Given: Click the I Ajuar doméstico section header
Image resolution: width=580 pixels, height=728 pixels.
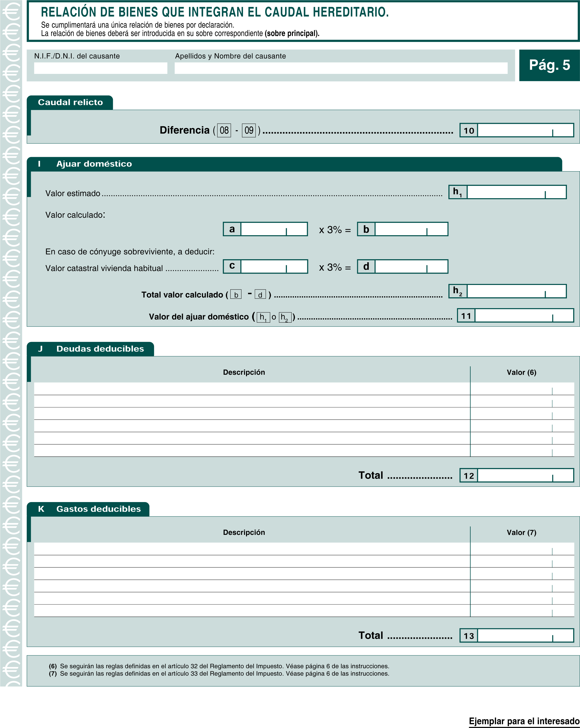Looking at the screenshot, I should [294, 164].
